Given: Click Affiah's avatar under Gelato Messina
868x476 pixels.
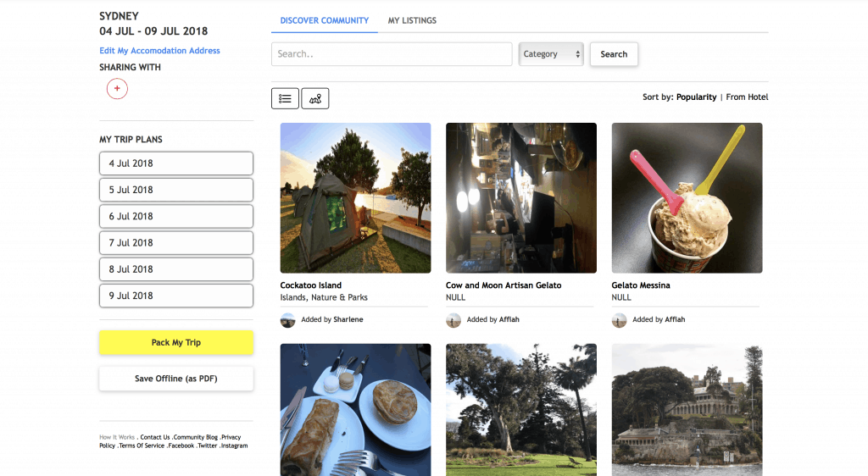Looking at the screenshot, I should 619,320.
